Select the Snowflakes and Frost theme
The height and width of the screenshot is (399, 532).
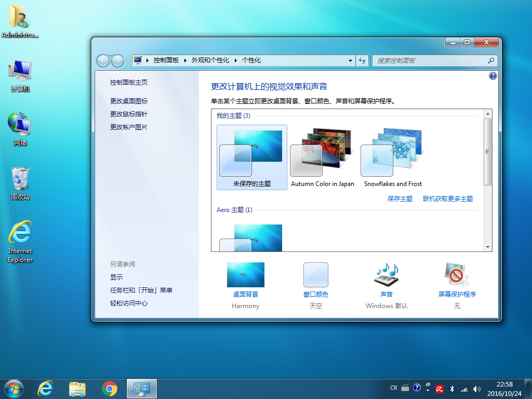pyautogui.click(x=393, y=157)
